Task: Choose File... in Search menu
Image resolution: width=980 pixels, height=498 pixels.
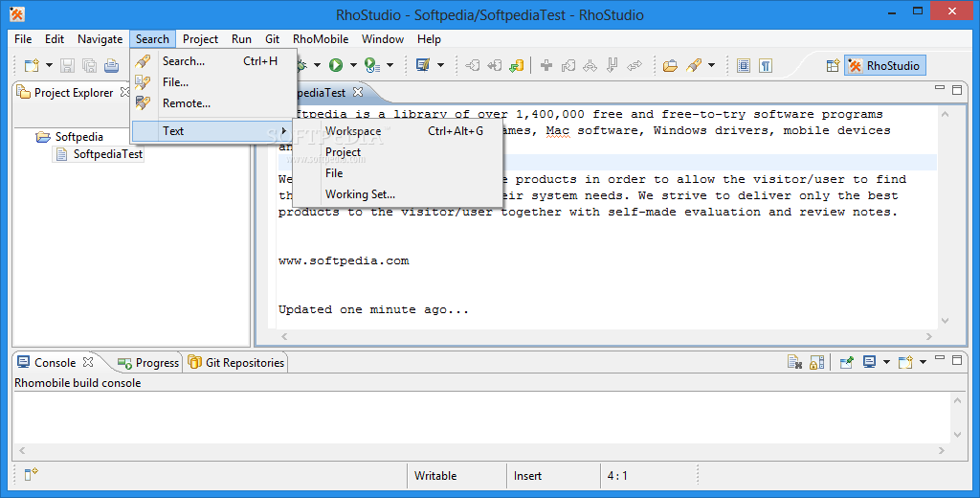Action: 212,82
